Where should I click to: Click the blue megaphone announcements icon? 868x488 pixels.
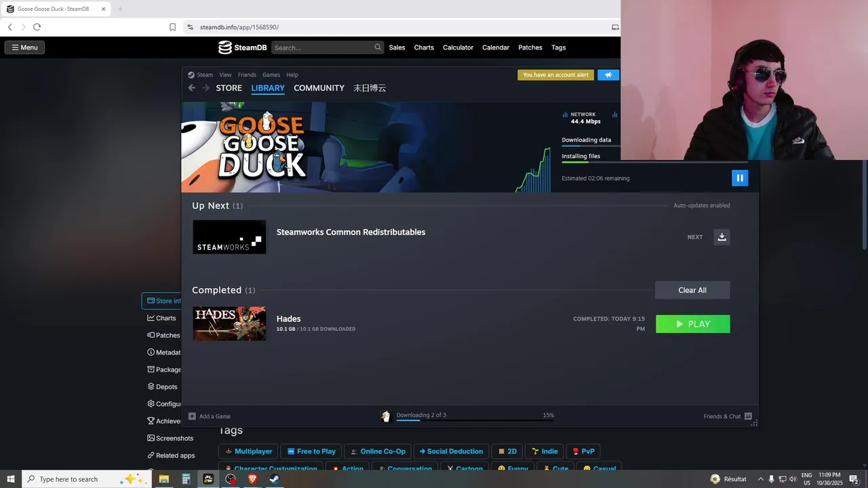click(608, 75)
